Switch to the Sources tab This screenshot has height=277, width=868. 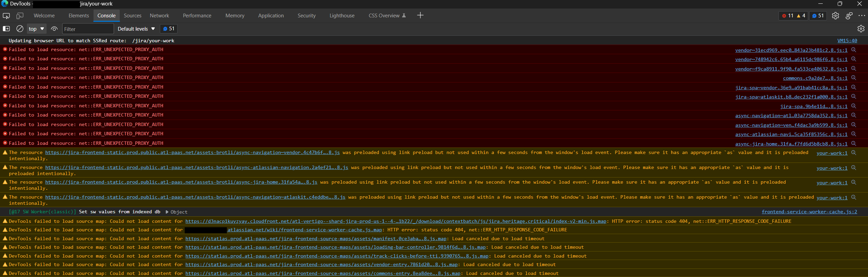133,16
